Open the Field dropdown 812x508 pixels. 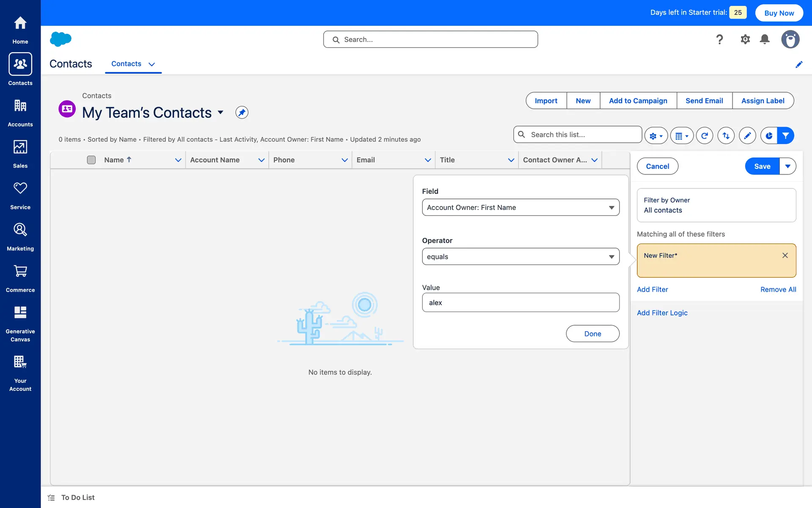tap(520, 207)
